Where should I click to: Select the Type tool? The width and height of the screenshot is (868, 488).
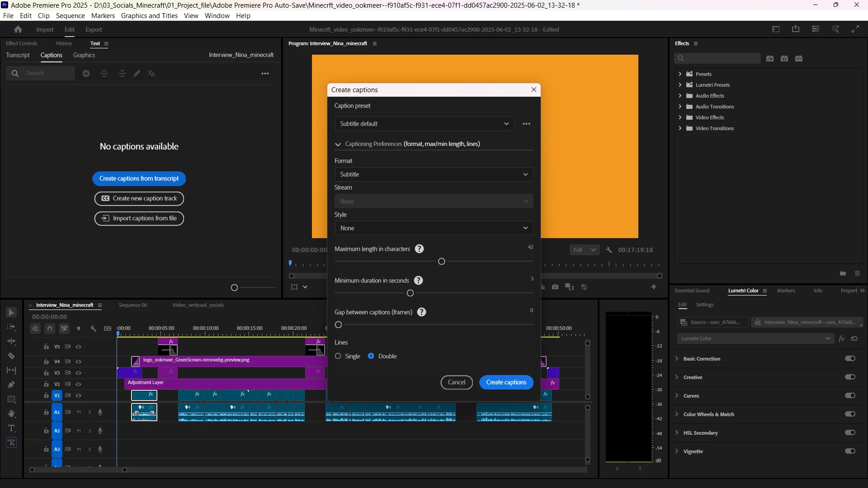(x=11, y=428)
